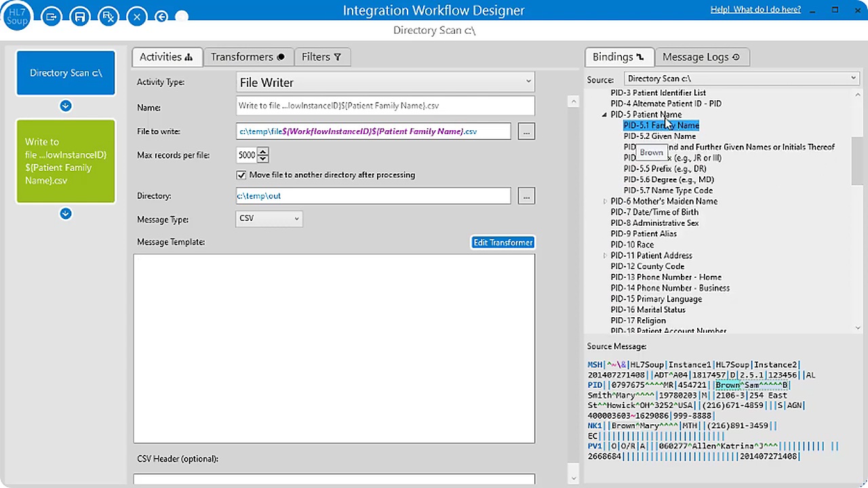The image size is (868, 488).
Task: Click the scroll-down arrow of activity settings panel
Action: [574, 478]
